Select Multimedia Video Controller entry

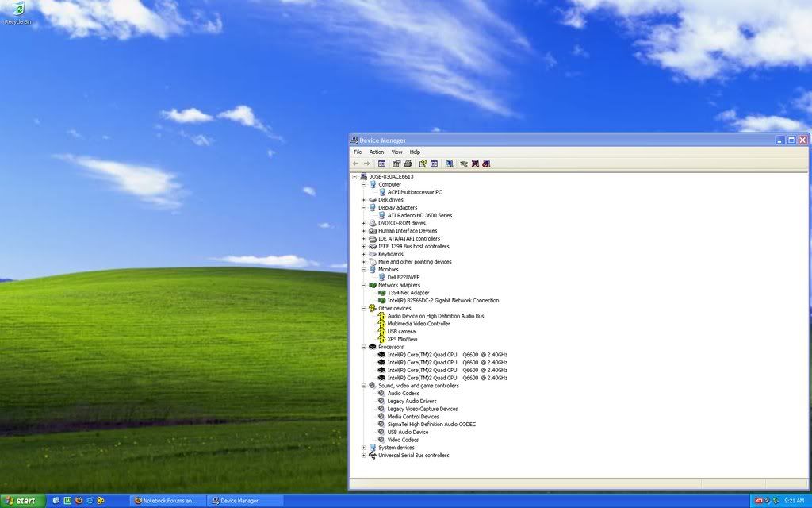419,324
